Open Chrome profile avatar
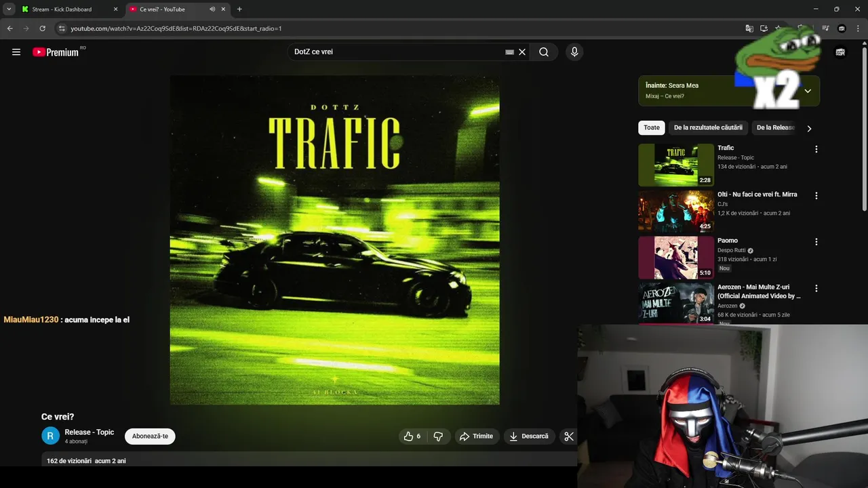 (x=842, y=28)
